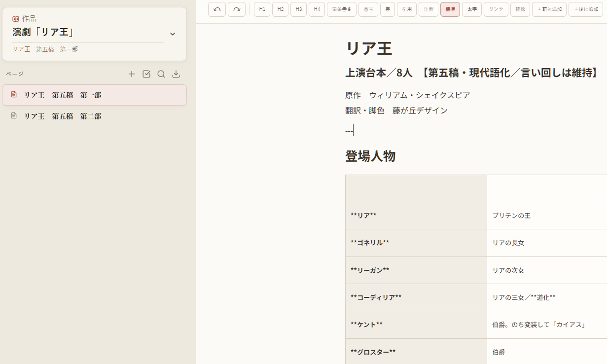607x364 pixels.
Task: Click the checkbox-style select pages icon
Action: [146, 74]
